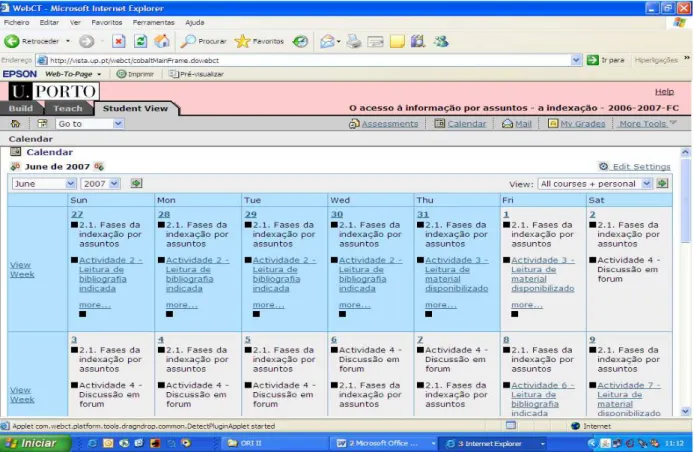
Task: Switch to Build tab
Action: 21,108
